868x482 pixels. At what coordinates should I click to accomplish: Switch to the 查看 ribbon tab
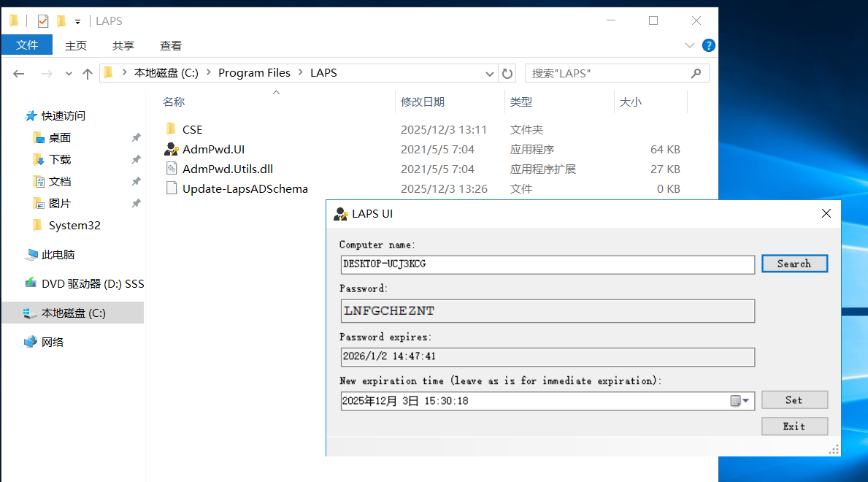point(171,45)
